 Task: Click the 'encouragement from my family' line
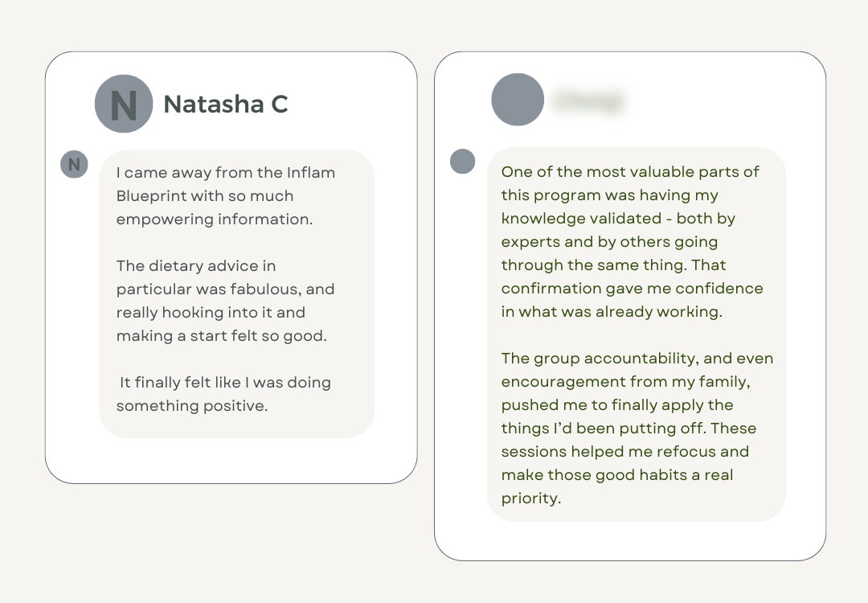(x=625, y=382)
